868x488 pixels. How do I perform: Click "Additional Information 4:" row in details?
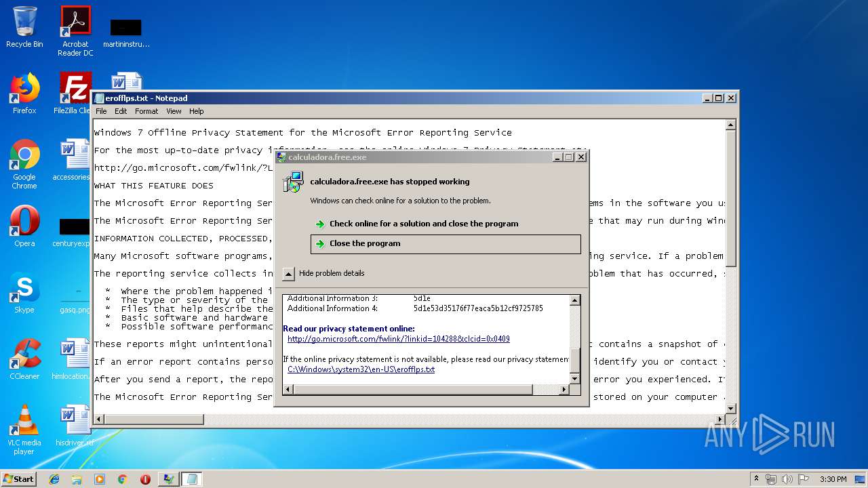[415, 308]
